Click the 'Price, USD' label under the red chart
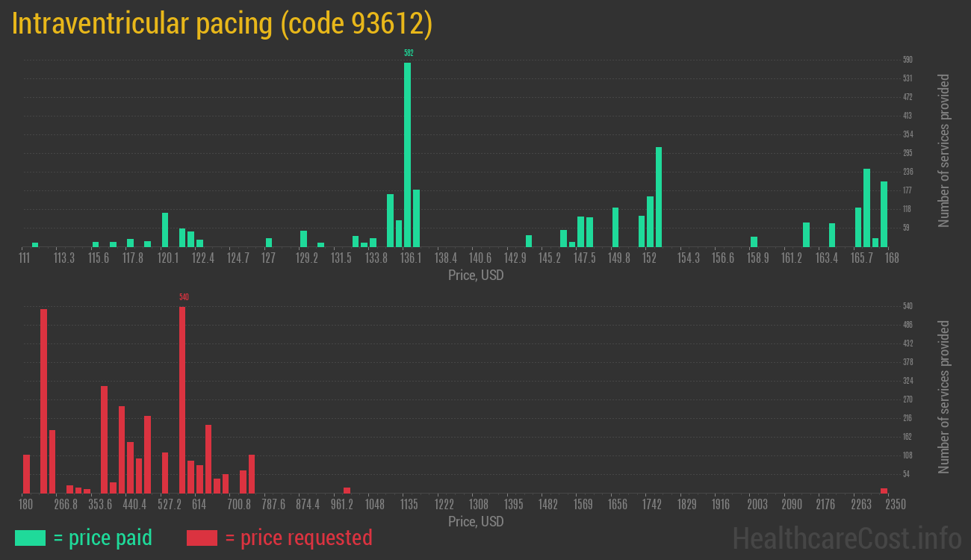The height and width of the screenshot is (560, 971). click(x=476, y=521)
